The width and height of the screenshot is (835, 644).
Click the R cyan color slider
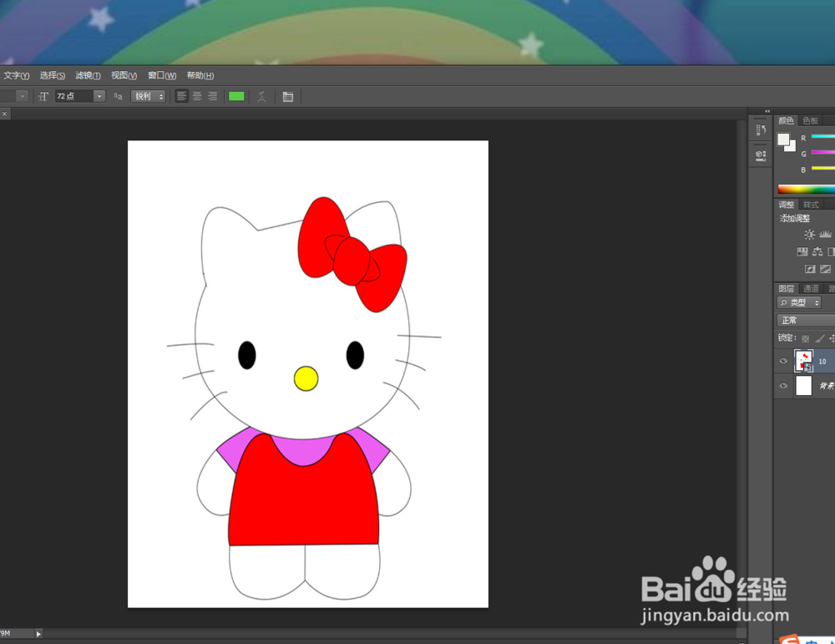(x=822, y=137)
